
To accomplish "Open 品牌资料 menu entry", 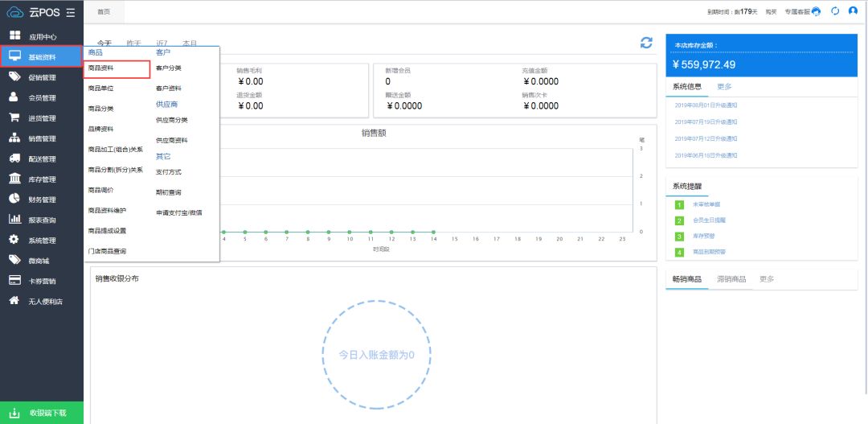I will click(x=100, y=130).
